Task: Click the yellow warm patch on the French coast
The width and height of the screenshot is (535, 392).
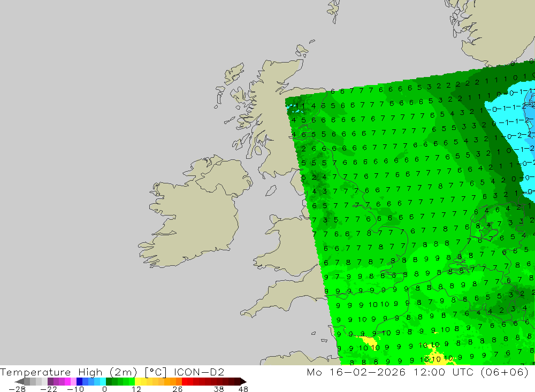Action: (x=369, y=341)
